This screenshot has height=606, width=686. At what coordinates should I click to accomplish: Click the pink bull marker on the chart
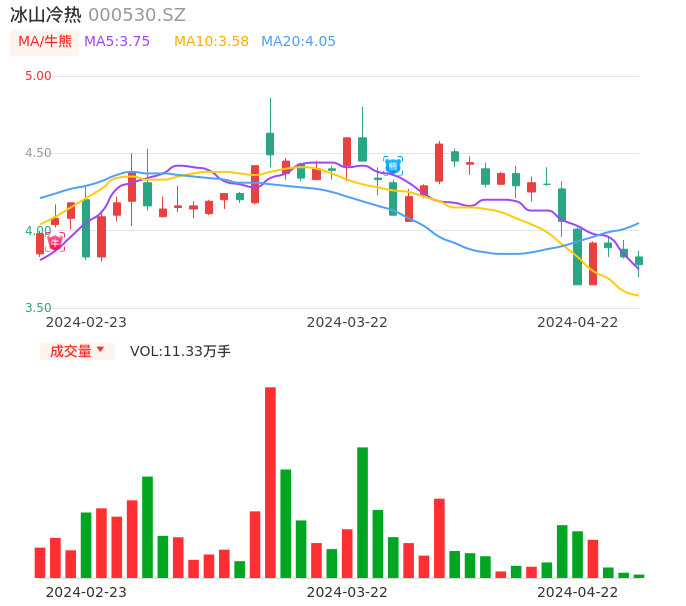pyautogui.click(x=55, y=242)
